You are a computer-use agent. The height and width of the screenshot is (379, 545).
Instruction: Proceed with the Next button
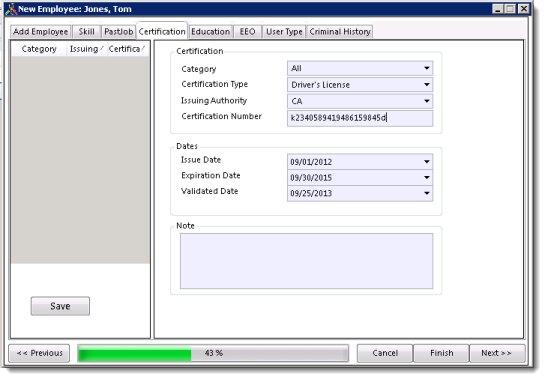[x=497, y=353]
